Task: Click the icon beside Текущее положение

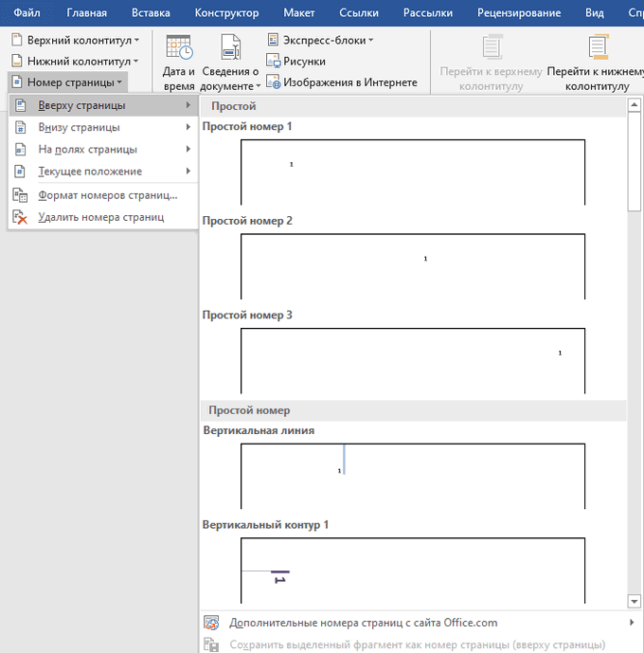Action: pyautogui.click(x=20, y=172)
